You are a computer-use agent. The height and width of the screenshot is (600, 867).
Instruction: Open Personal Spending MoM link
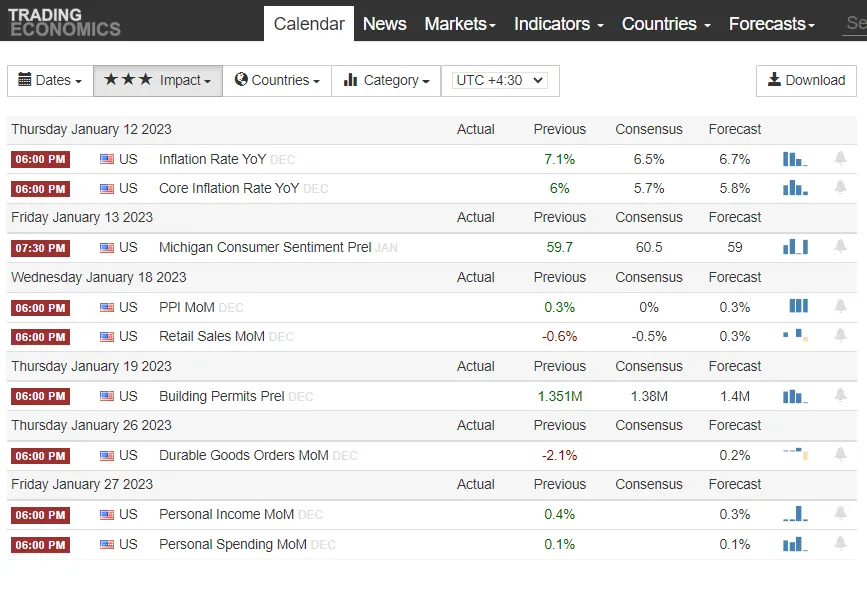[233, 544]
